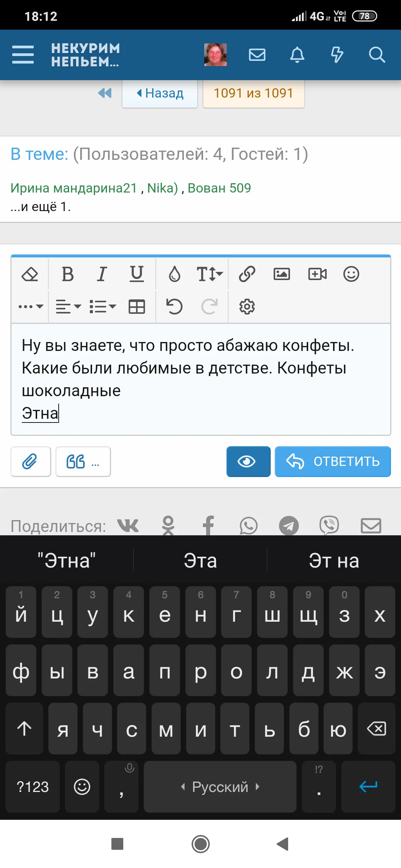Toggle bold formatting
The image size is (401, 868).
(x=68, y=274)
